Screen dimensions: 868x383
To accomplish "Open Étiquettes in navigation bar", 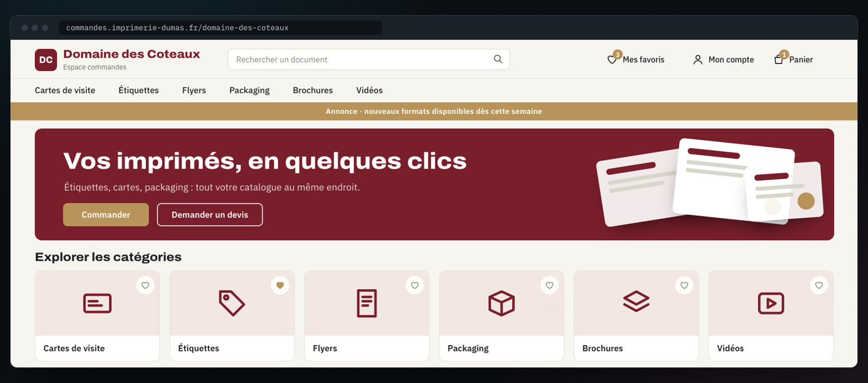I will coord(139,90).
